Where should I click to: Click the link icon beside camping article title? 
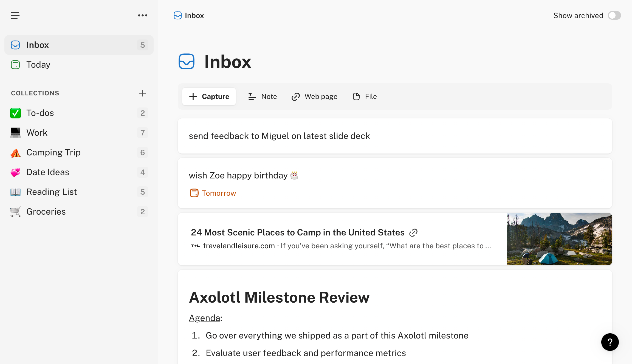pos(413,233)
